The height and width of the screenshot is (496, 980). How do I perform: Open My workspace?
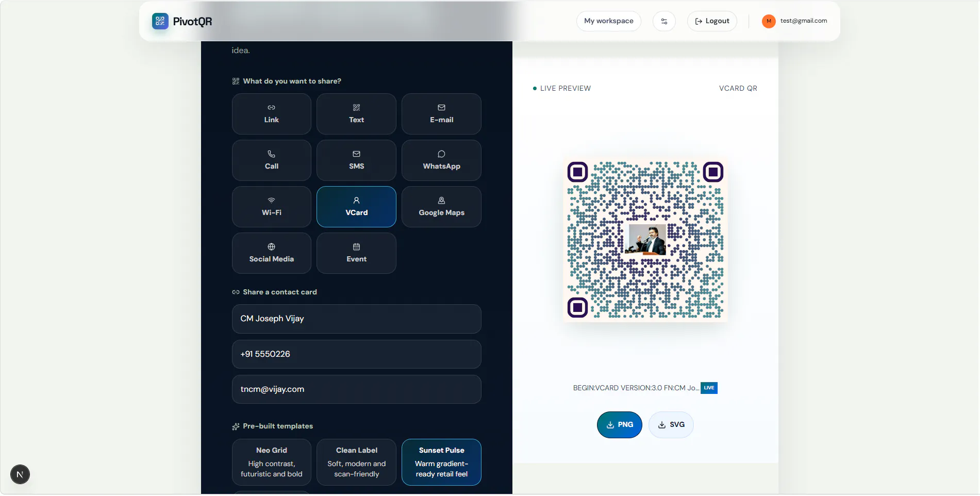coord(609,21)
